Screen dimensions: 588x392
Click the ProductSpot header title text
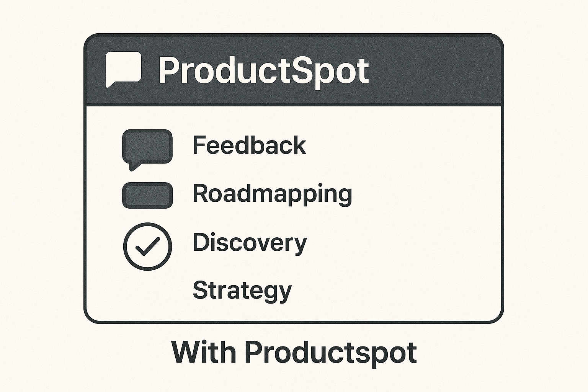point(264,71)
